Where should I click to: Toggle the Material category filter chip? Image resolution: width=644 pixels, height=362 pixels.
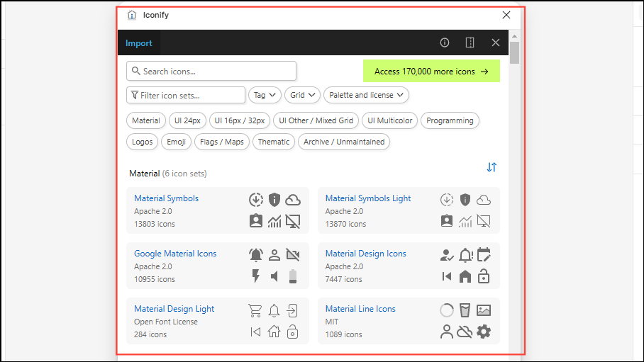pyautogui.click(x=146, y=120)
